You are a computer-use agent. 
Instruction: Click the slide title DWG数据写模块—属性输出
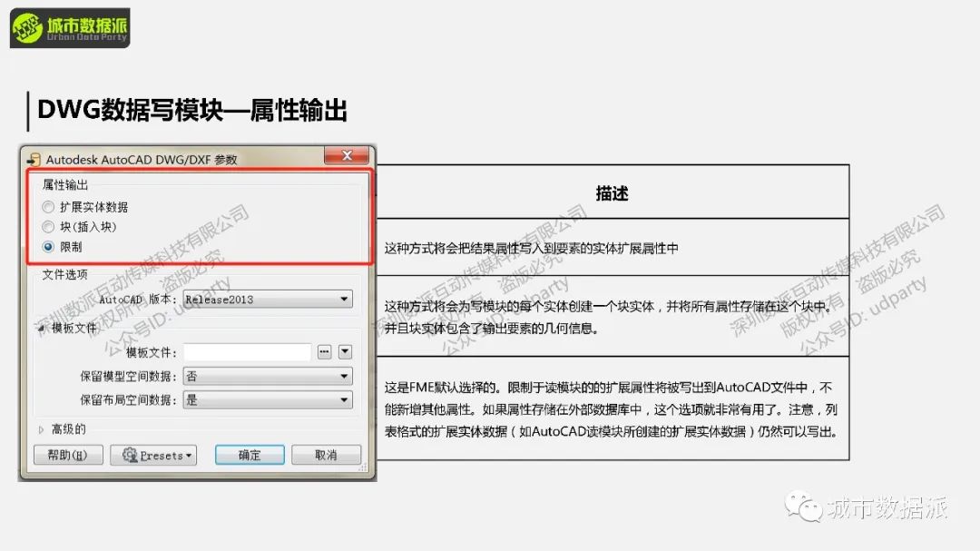click(x=192, y=110)
